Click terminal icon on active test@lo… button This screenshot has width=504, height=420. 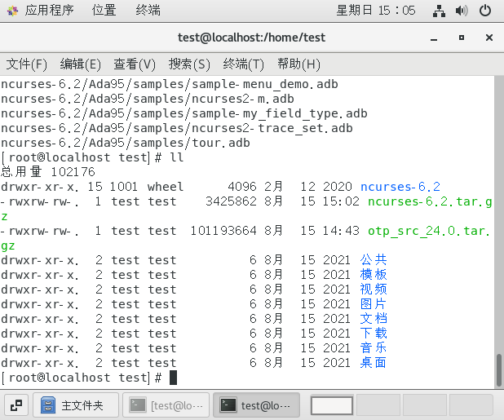click(x=228, y=405)
